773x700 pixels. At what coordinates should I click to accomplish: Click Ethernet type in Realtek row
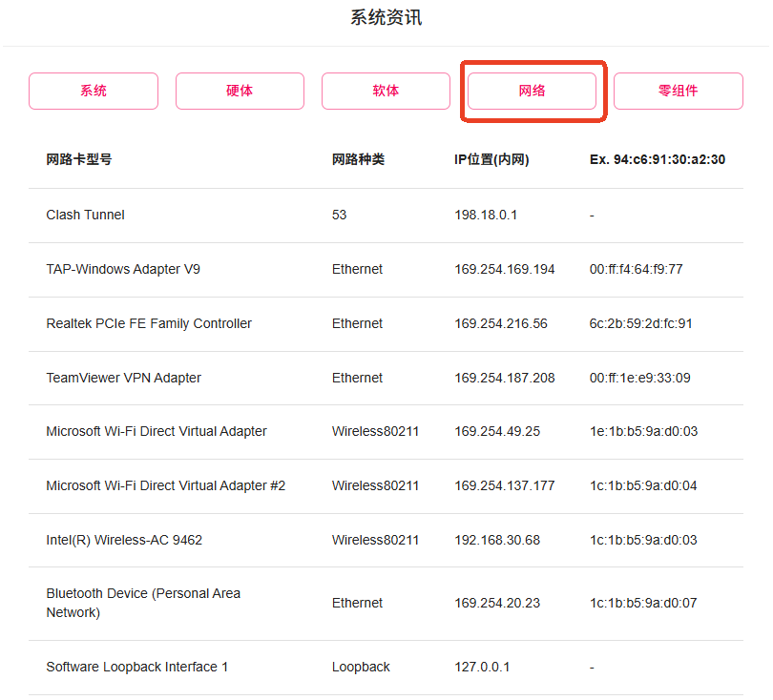coord(357,323)
